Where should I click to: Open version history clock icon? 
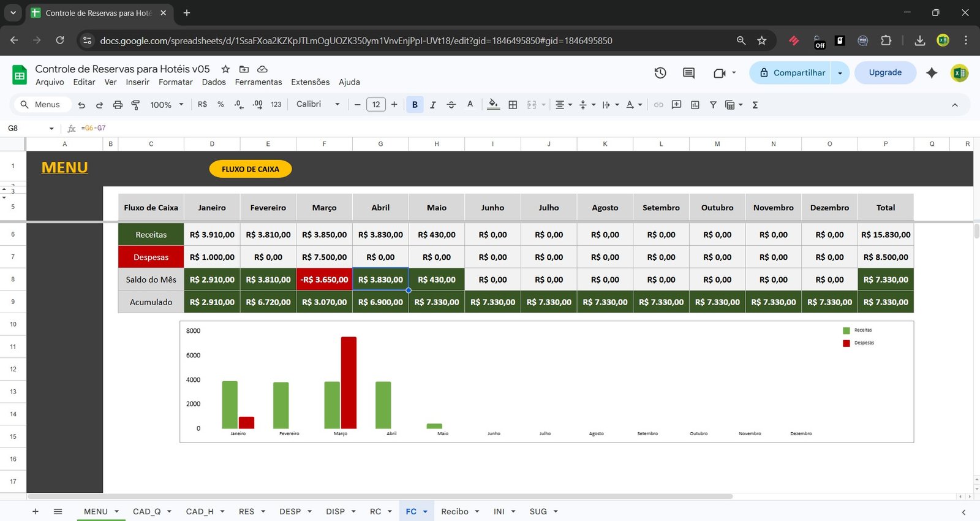pos(660,73)
